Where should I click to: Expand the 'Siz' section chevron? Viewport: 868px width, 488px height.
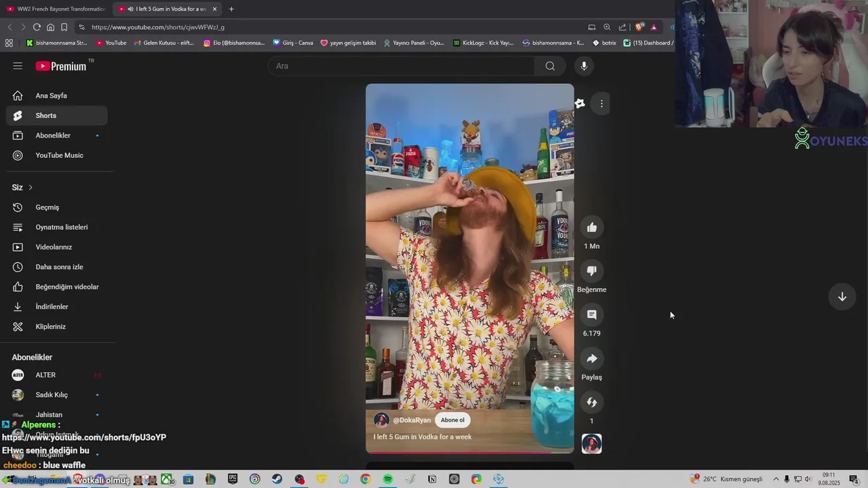coord(30,188)
